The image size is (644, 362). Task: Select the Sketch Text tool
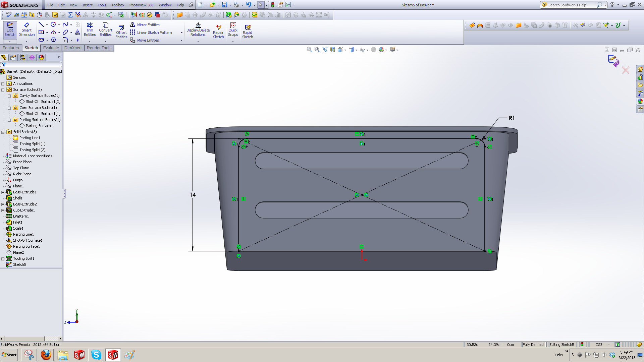[77, 32]
